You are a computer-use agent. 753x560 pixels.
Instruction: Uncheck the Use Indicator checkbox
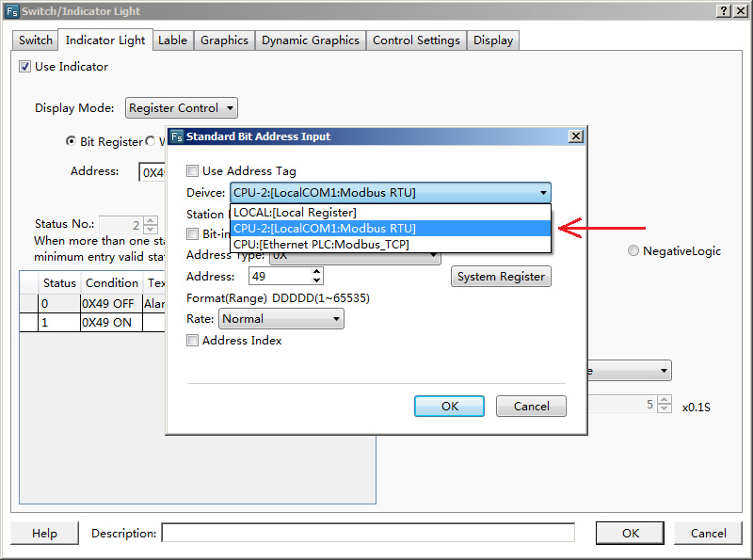pyautogui.click(x=25, y=67)
